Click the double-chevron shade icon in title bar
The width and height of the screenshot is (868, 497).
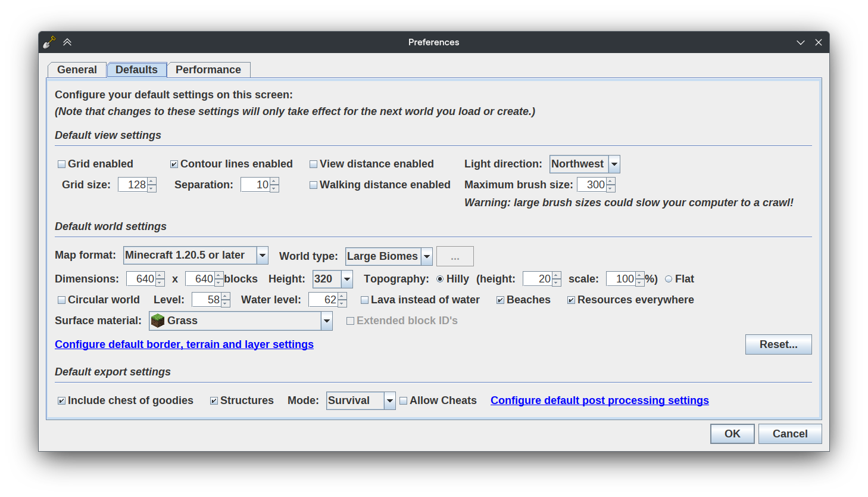pos(67,42)
